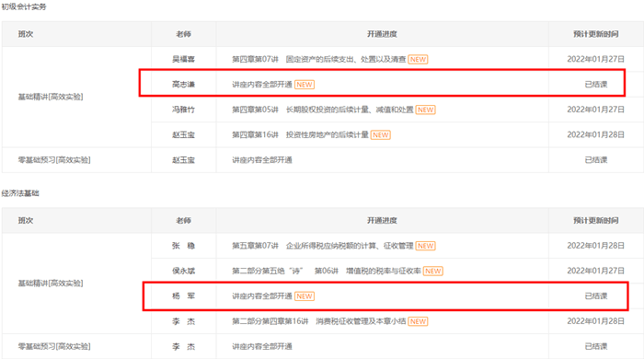Click 预计更新时间 header in 经济法基础 table
The width and height of the screenshot is (644, 359).
coord(596,221)
